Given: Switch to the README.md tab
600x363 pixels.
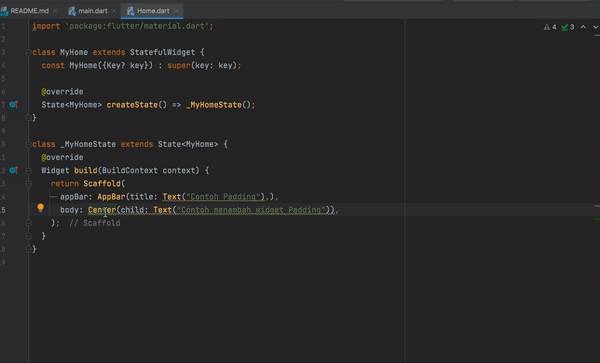Looking at the screenshot, I should [29, 11].
